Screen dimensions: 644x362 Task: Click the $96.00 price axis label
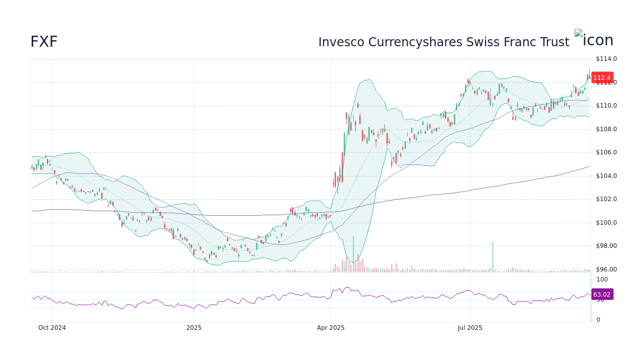pos(606,269)
